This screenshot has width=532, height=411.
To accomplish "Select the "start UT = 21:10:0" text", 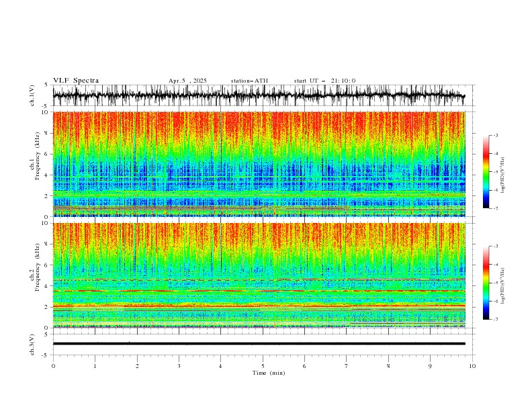I will coord(324,81).
